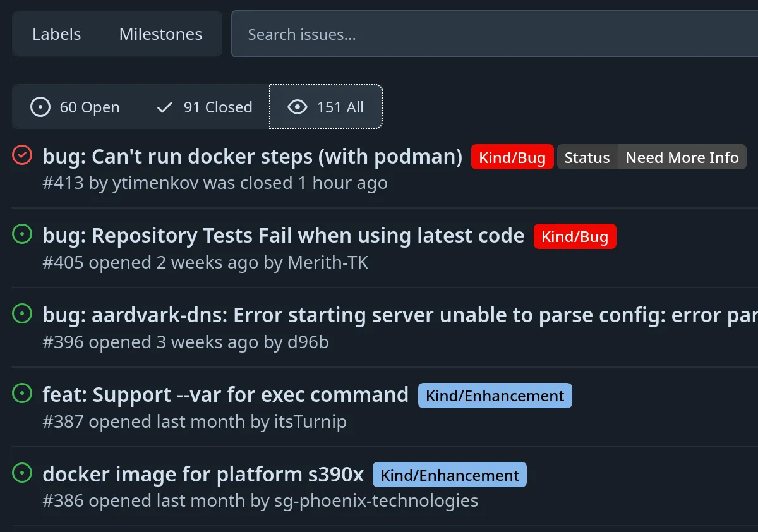Click the open status icon for s390x issue
This screenshot has height=532, width=758.
22,473
